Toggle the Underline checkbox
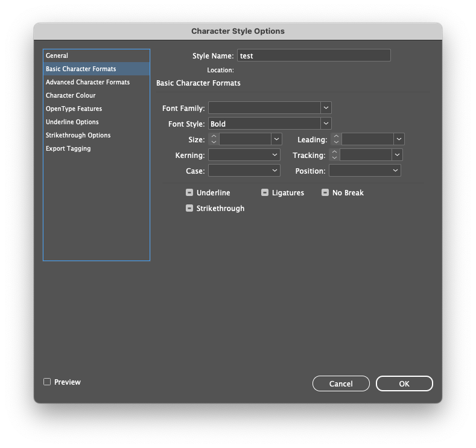The height and width of the screenshot is (448, 476). (189, 192)
